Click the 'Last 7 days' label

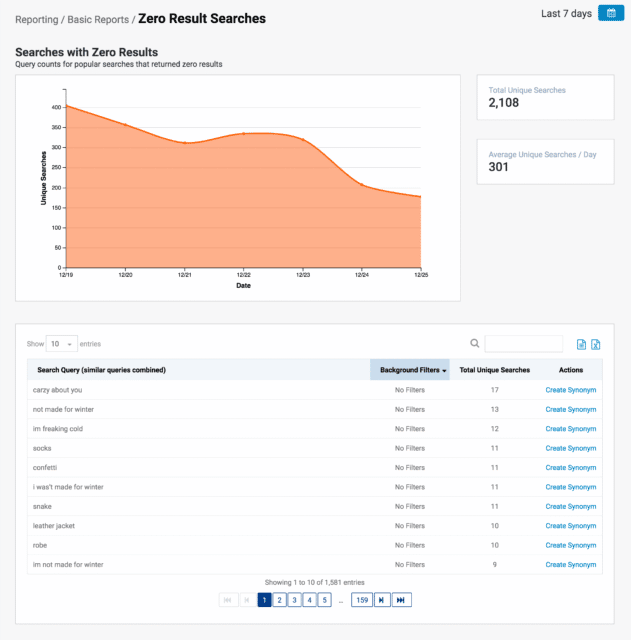(566, 13)
